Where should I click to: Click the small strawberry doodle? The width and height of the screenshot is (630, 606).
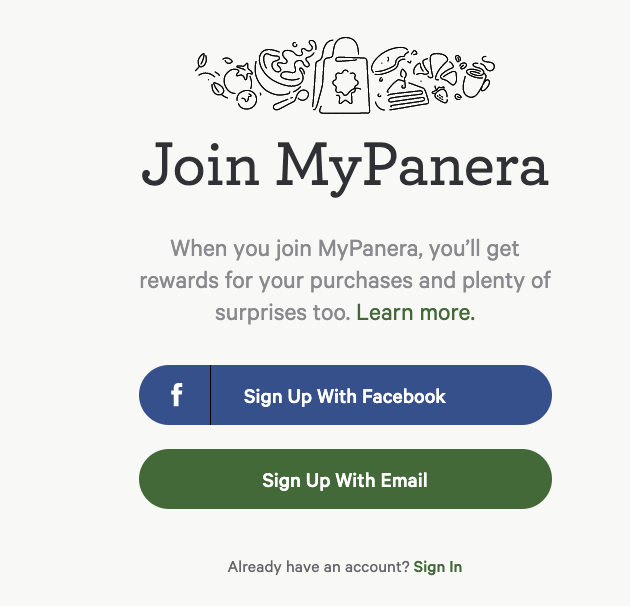click(441, 95)
